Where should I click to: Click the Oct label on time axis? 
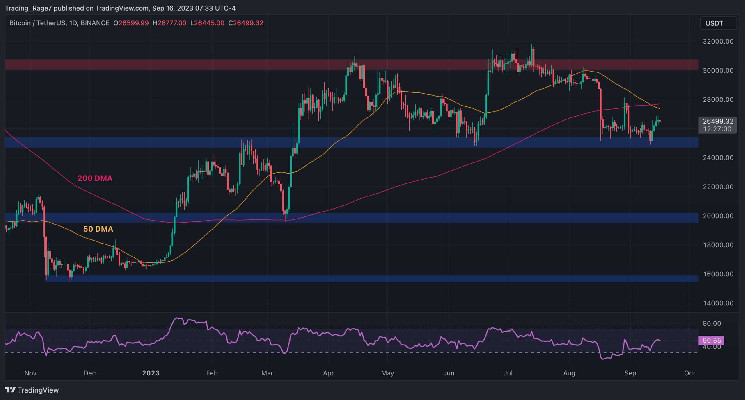pyautogui.click(x=689, y=373)
